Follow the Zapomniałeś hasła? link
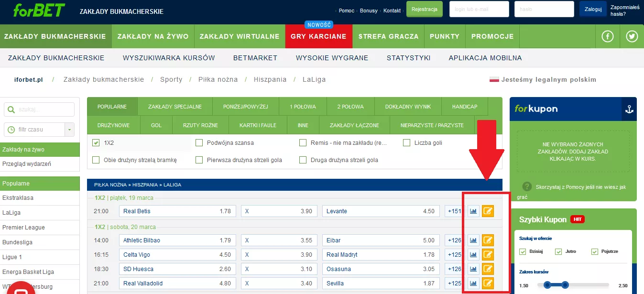Screen dimensions: 644x294 [x=625, y=11]
